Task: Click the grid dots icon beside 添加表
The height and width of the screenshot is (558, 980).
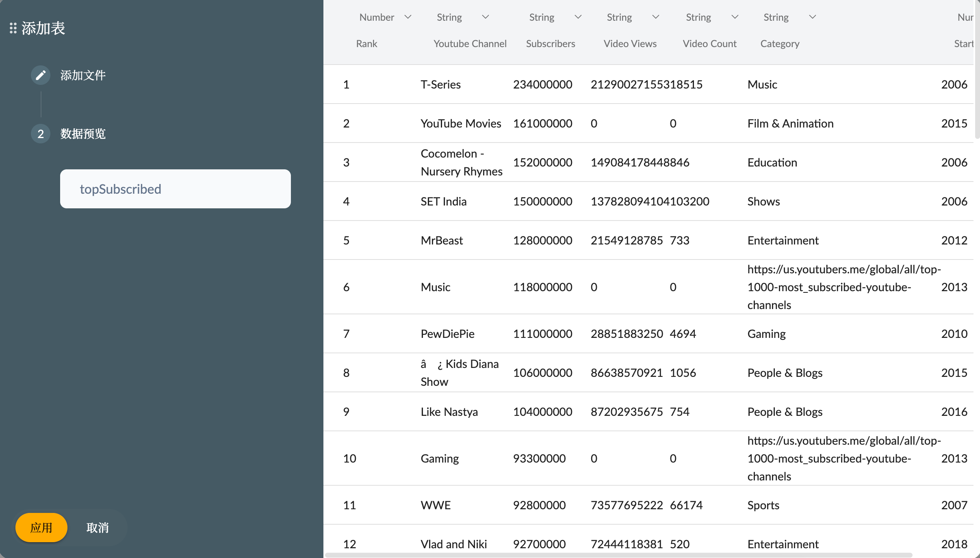Action: pyautogui.click(x=13, y=28)
